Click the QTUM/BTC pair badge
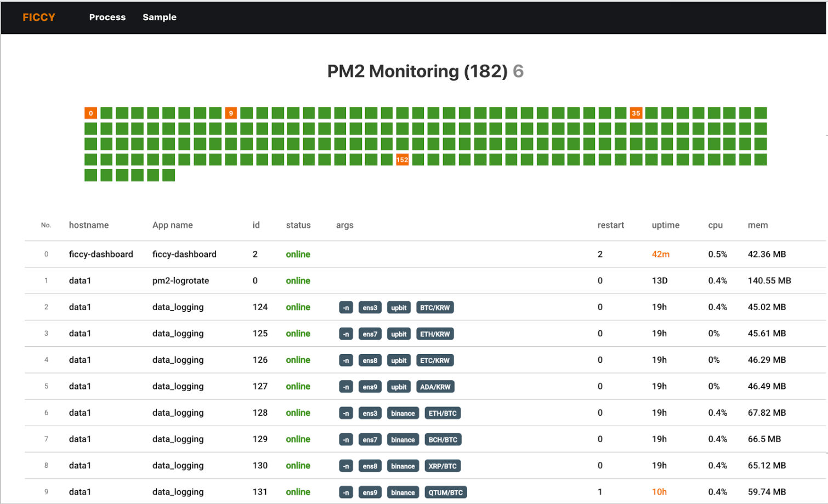The image size is (828, 504). (447, 492)
